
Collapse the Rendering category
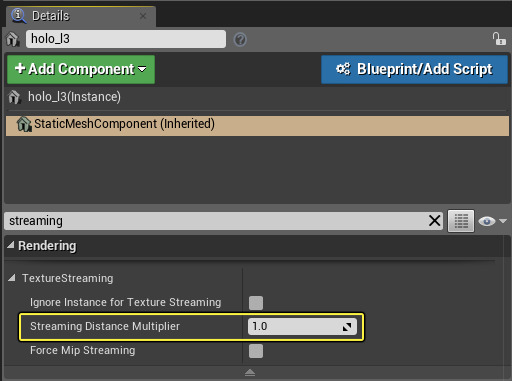point(11,245)
